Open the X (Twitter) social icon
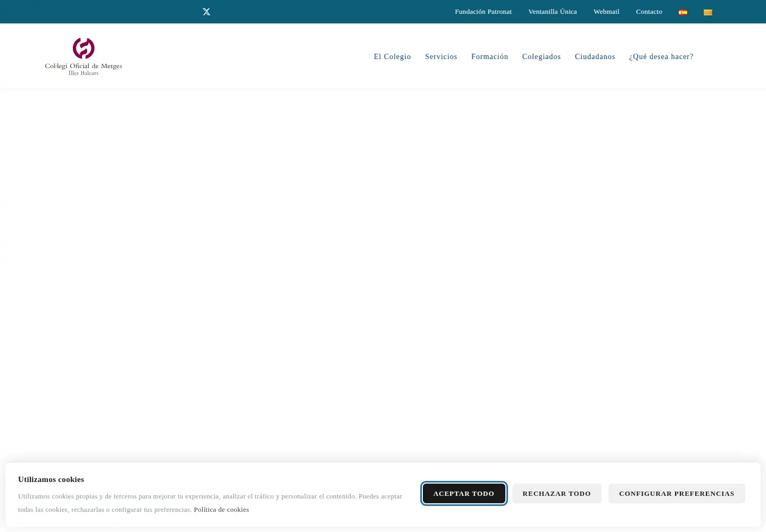The height and width of the screenshot is (532, 766). (x=206, y=12)
